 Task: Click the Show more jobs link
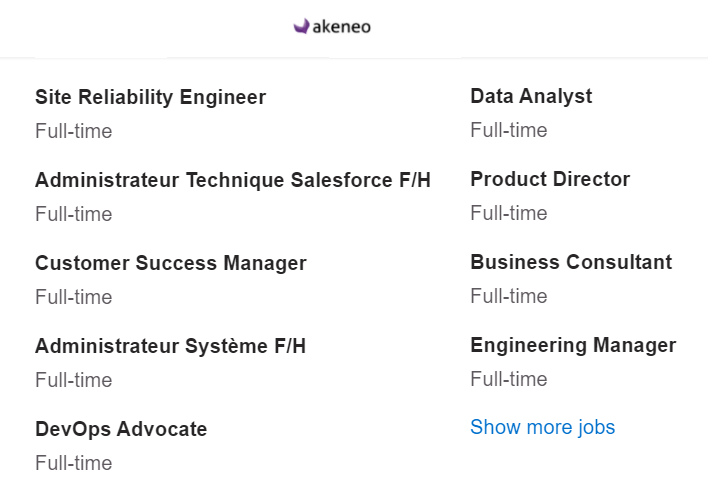pyautogui.click(x=542, y=427)
